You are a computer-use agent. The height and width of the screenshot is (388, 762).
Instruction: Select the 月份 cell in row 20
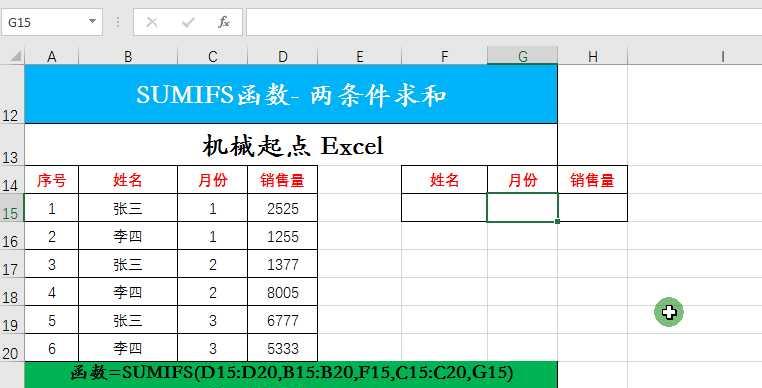pos(212,347)
